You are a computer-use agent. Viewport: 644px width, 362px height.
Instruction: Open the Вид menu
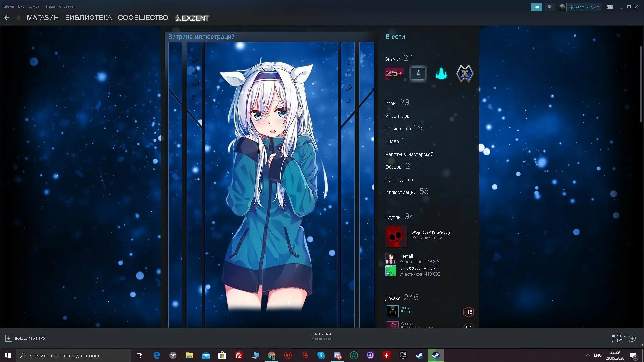click(x=21, y=6)
